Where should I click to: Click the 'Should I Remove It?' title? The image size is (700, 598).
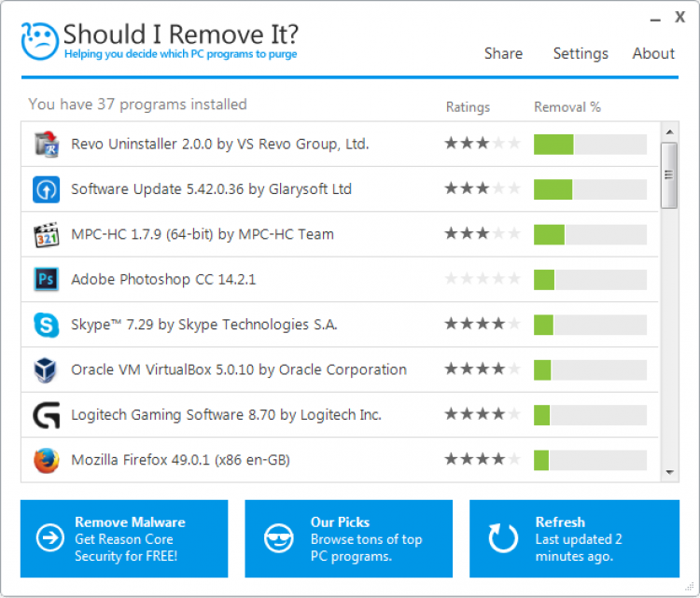click(181, 34)
